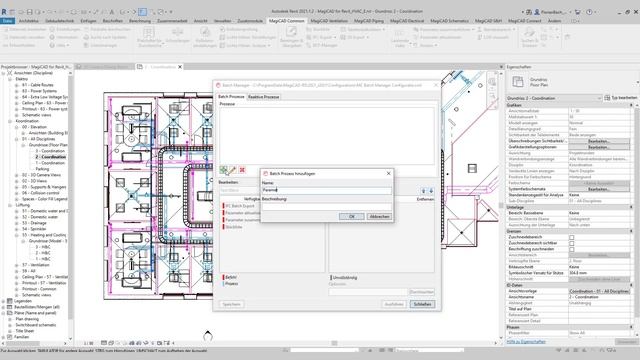Open the MagiCAD Piping ribbon tab
The height and width of the screenshot is (360, 640).
[369, 21]
